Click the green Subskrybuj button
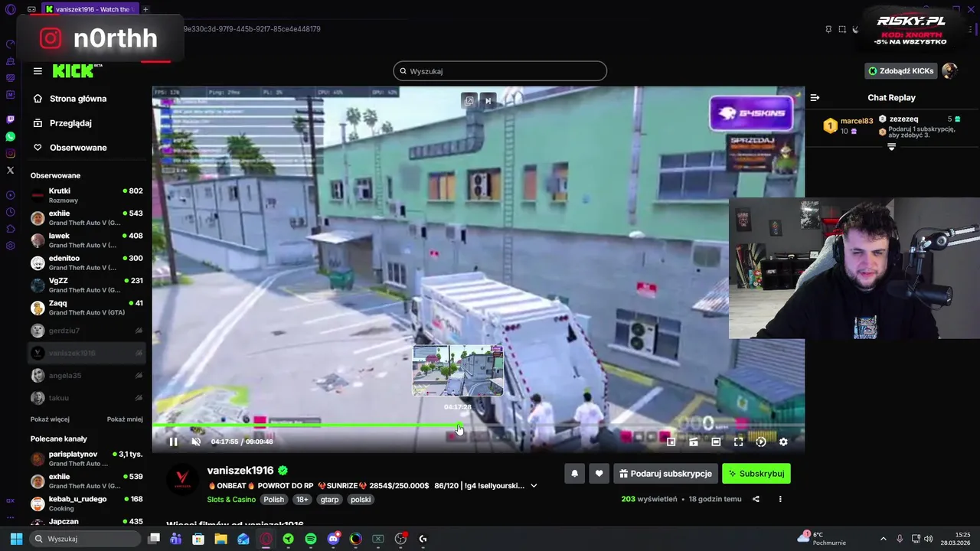 click(x=756, y=474)
